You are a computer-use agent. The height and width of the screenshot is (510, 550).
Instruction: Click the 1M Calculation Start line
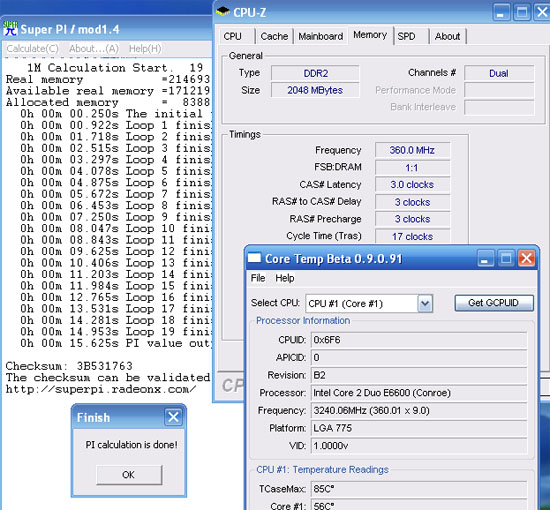click(115, 67)
